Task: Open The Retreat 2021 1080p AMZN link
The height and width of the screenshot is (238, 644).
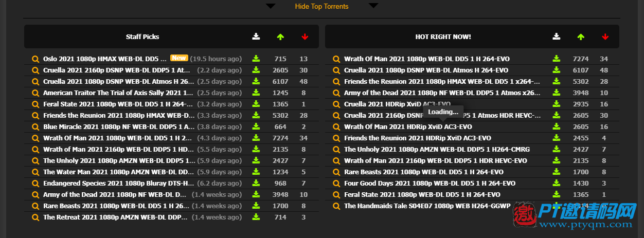Action: coord(116,217)
